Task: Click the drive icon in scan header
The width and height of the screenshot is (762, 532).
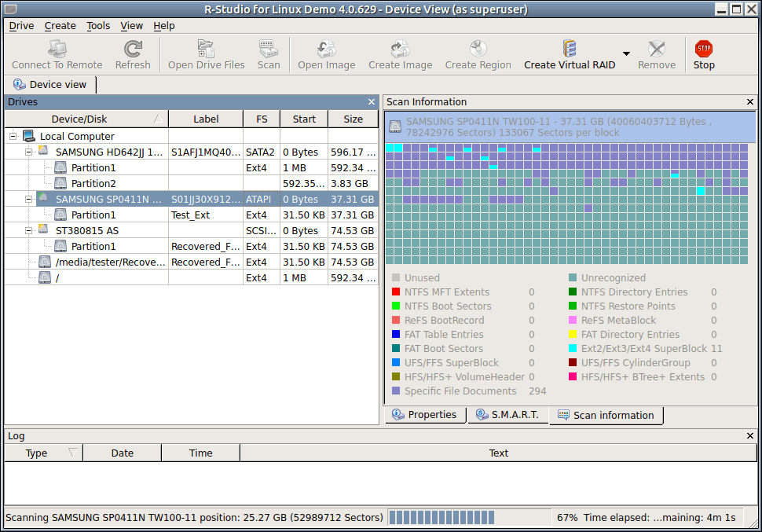Action: pyautogui.click(x=395, y=127)
